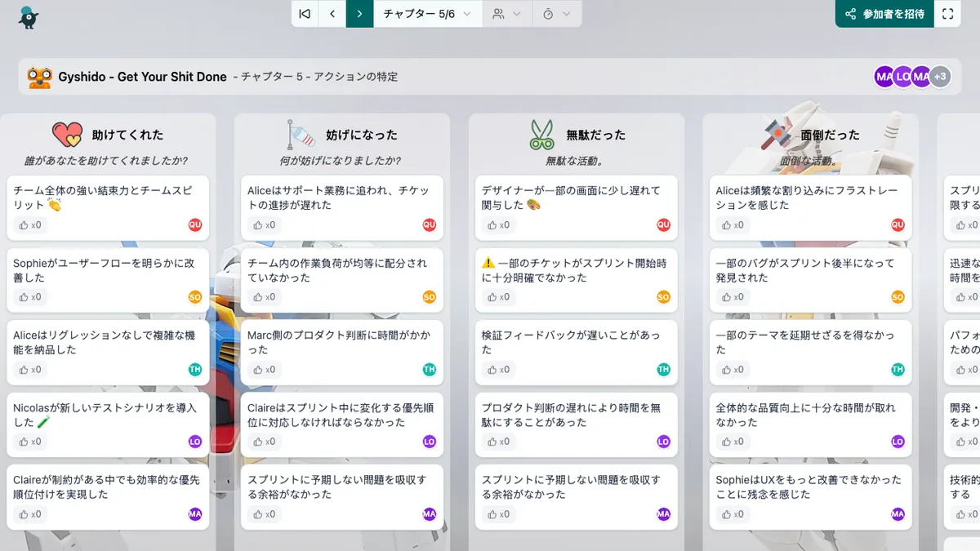This screenshot has width=980, height=551.
Task: Like the card 'Sophieがユーザーフローを明らかに改善した'
Action: (x=32, y=297)
